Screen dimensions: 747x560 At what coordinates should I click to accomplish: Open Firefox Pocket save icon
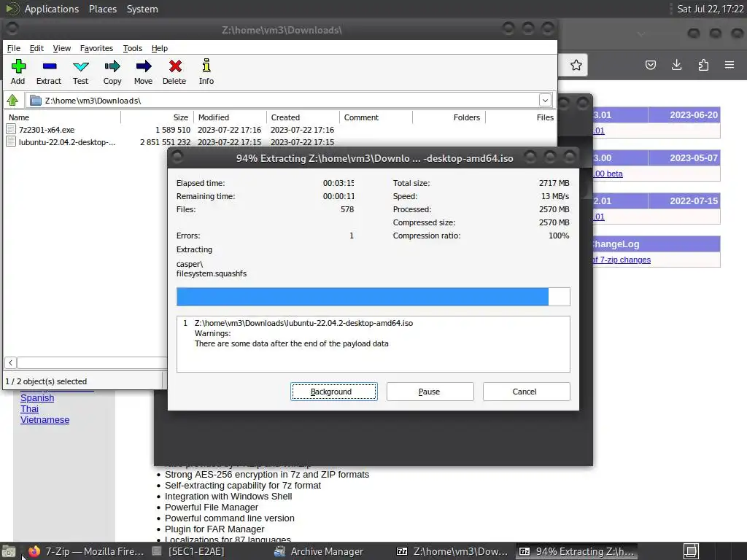coord(650,65)
